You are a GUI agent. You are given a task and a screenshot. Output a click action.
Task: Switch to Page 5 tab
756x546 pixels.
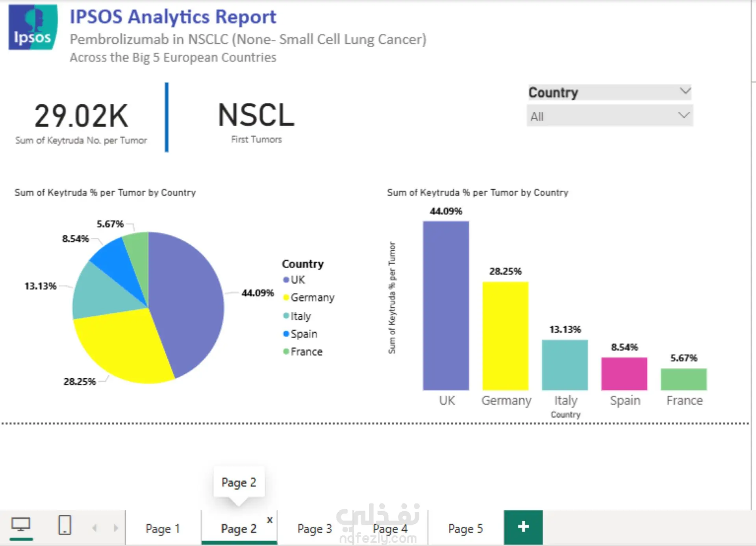(465, 528)
